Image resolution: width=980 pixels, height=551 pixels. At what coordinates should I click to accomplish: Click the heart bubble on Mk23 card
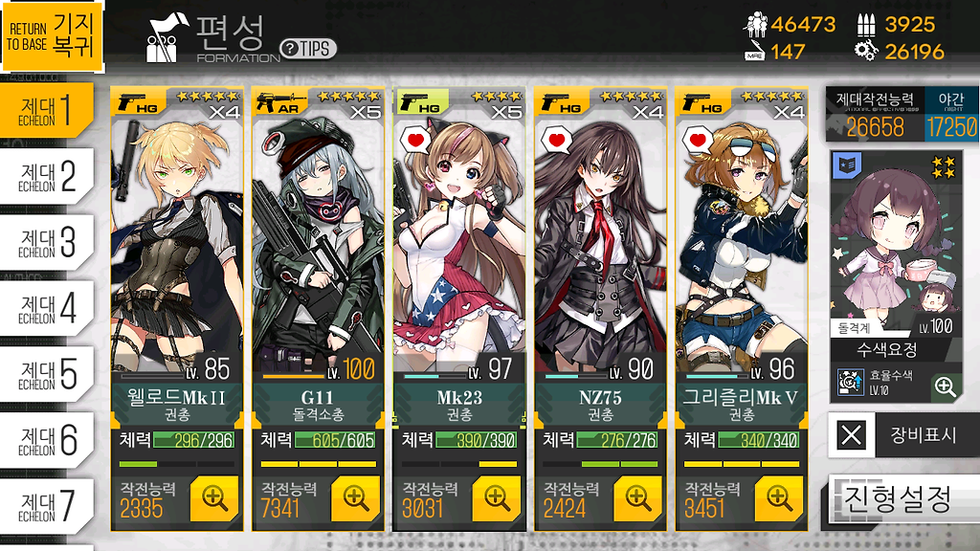(415, 140)
